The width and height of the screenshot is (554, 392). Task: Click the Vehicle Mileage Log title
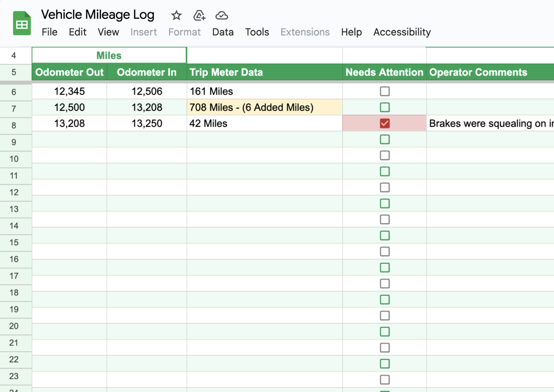98,14
